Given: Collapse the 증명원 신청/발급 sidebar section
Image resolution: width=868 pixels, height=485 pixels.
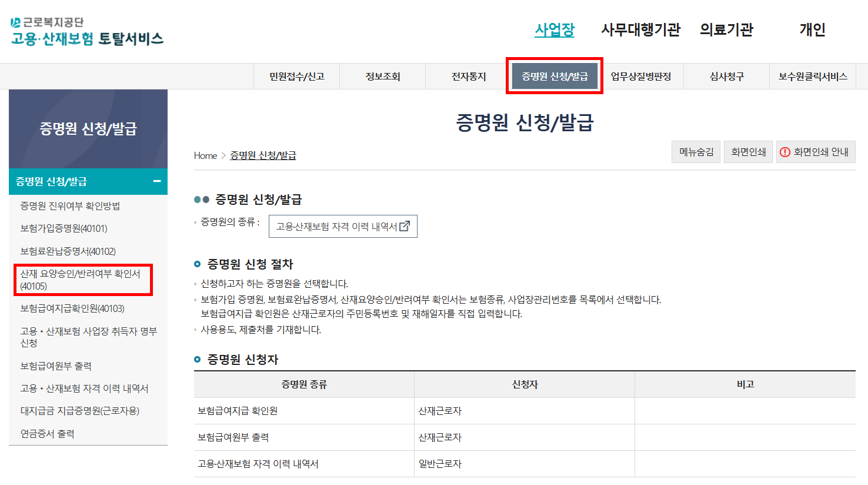Looking at the screenshot, I should click(x=157, y=181).
